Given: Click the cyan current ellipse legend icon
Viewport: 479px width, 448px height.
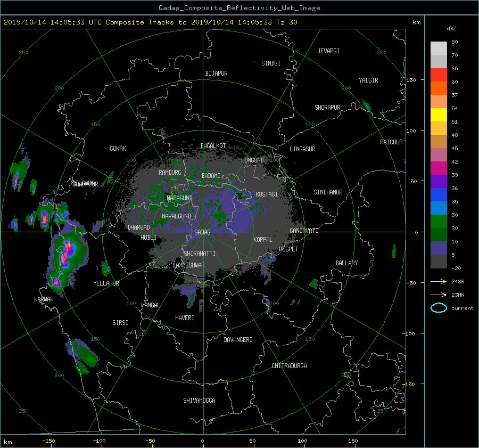Looking at the screenshot, I should 439,308.
